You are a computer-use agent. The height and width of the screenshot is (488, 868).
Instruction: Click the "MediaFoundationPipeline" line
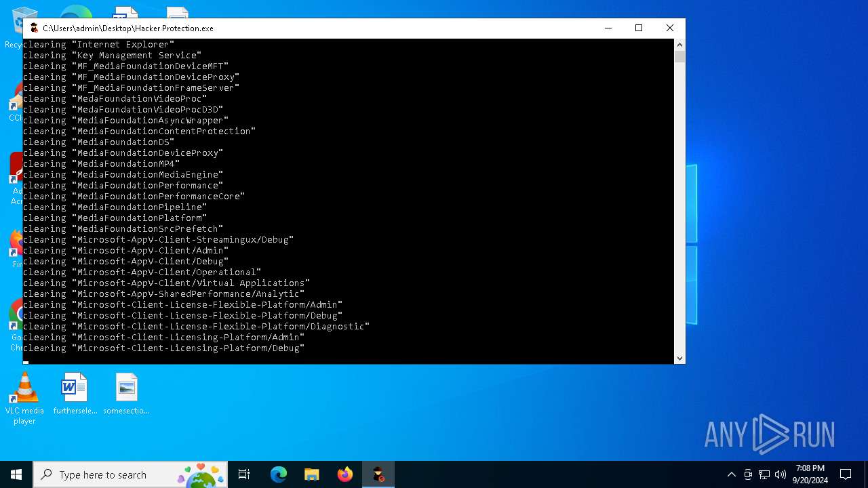(115, 207)
